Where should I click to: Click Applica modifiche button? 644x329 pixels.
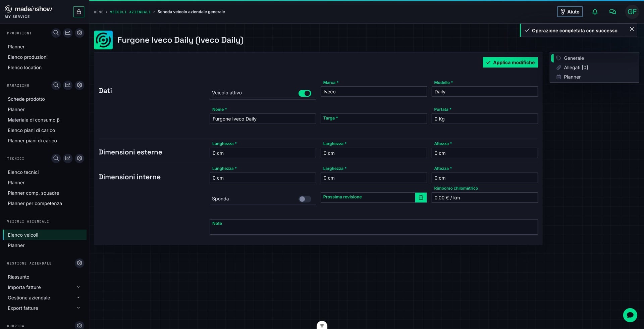(x=510, y=62)
